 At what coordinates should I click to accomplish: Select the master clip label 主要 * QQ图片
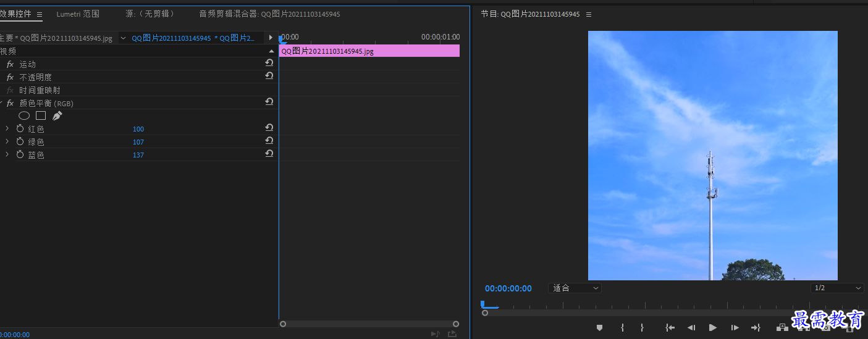(56, 38)
